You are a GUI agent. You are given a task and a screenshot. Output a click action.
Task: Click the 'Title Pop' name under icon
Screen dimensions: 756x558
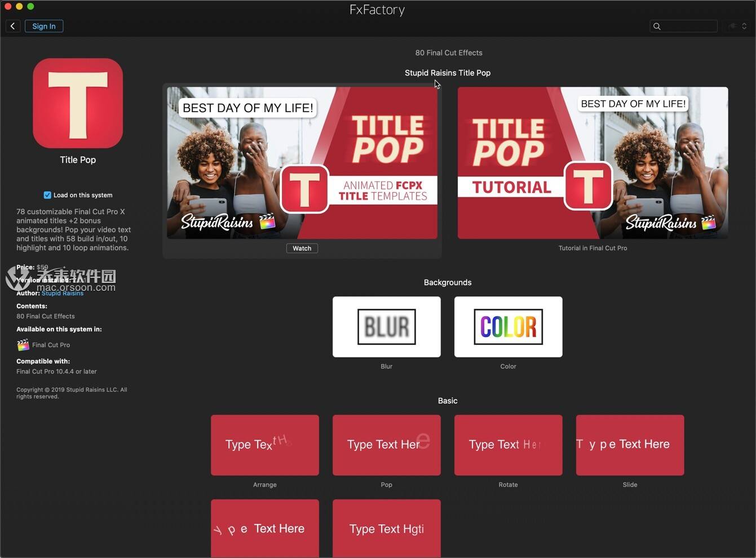[78, 160]
